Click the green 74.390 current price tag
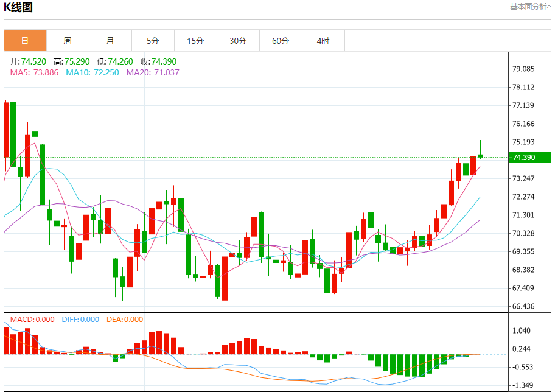The height and width of the screenshot is (392, 555). click(529, 158)
